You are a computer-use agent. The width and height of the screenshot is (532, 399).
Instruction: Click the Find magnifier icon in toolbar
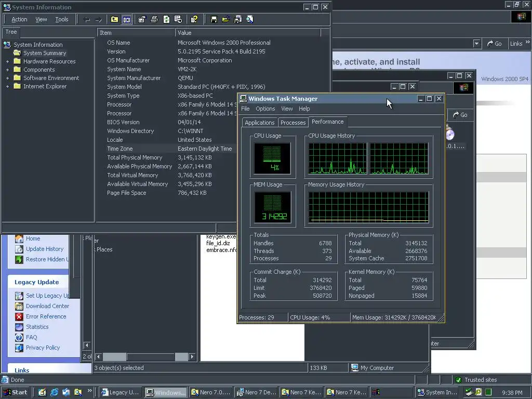(250, 20)
